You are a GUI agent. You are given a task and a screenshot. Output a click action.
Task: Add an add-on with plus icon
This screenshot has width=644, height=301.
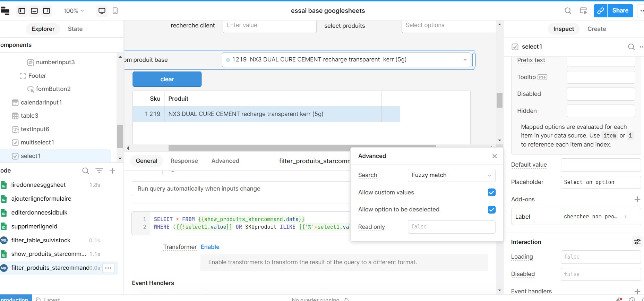coord(637,199)
